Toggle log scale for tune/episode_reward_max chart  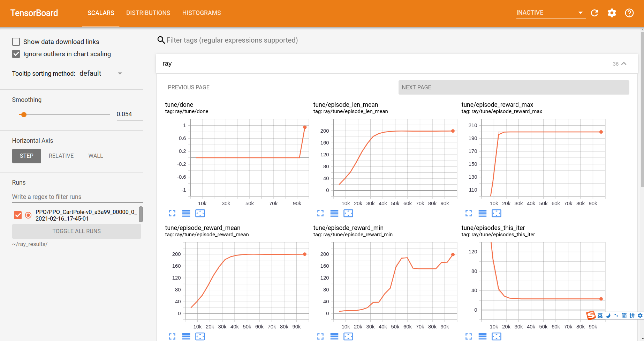pos(483,213)
